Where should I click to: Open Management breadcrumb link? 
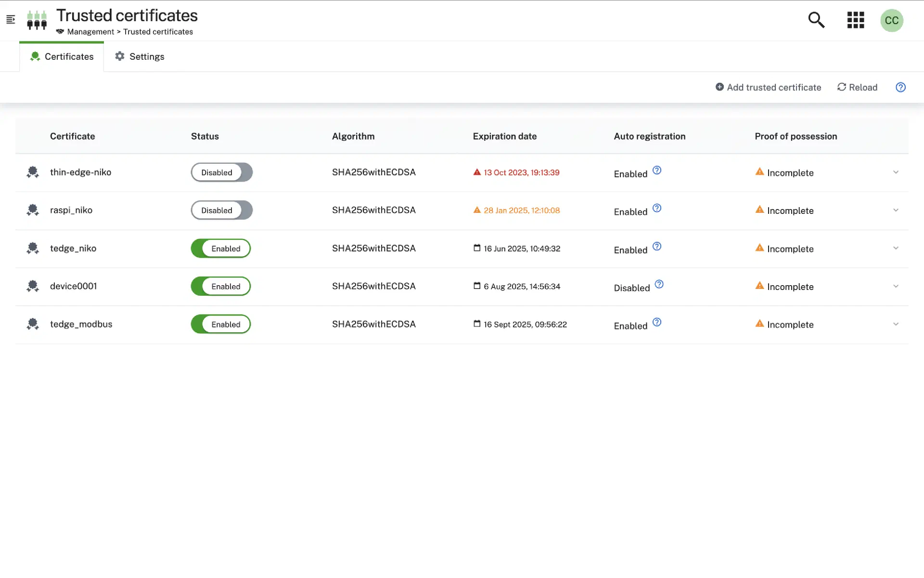tap(90, 32)
